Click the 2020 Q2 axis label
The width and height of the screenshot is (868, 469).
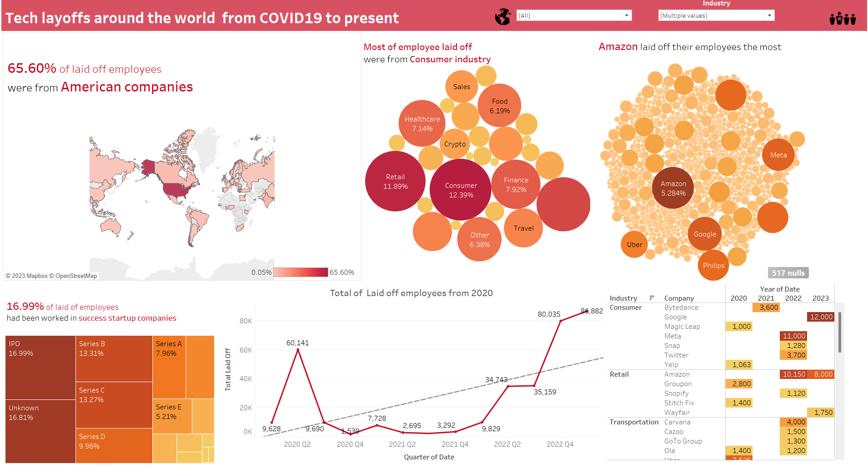[x=297, y=444]
